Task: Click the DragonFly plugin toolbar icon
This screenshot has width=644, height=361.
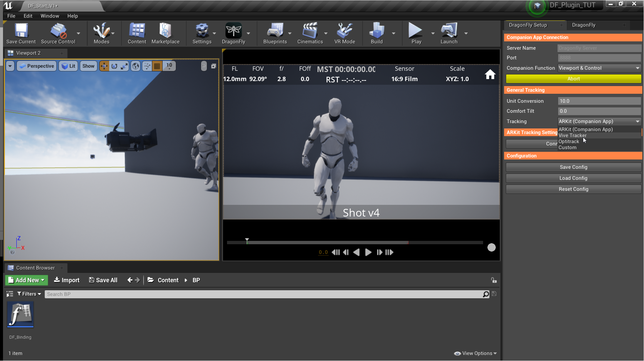Action: tap(233, 33)
